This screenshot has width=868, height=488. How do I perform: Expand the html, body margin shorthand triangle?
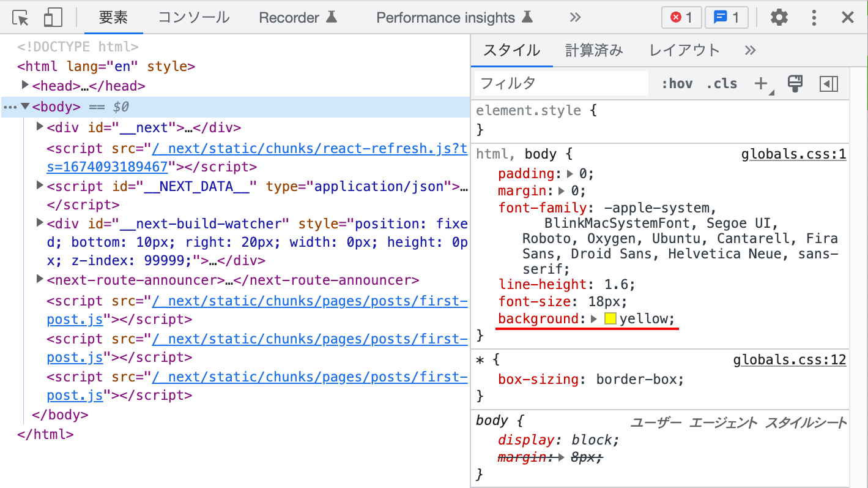coord(562,191)
